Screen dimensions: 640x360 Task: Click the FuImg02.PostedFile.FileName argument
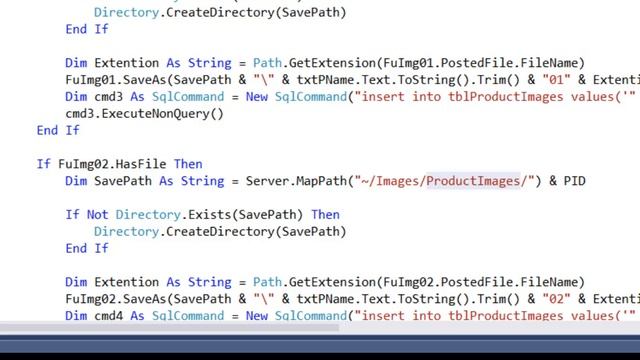(x=480, y=282)
